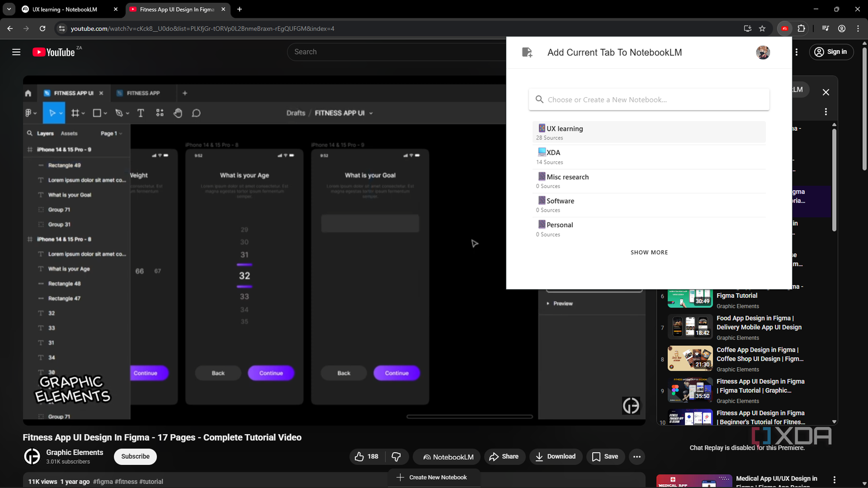Choose the Misc research notebook
This screenshot has width=868, height=488.
click(649, 181)
